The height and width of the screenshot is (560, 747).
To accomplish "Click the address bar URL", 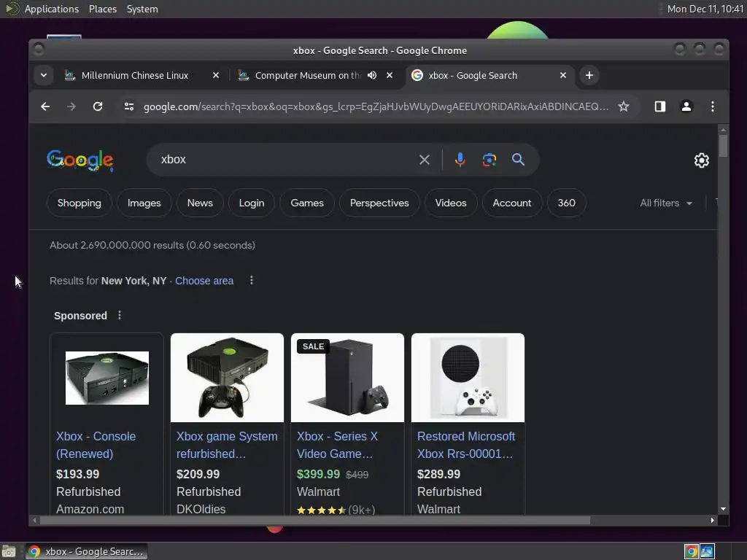I will 376,106.
